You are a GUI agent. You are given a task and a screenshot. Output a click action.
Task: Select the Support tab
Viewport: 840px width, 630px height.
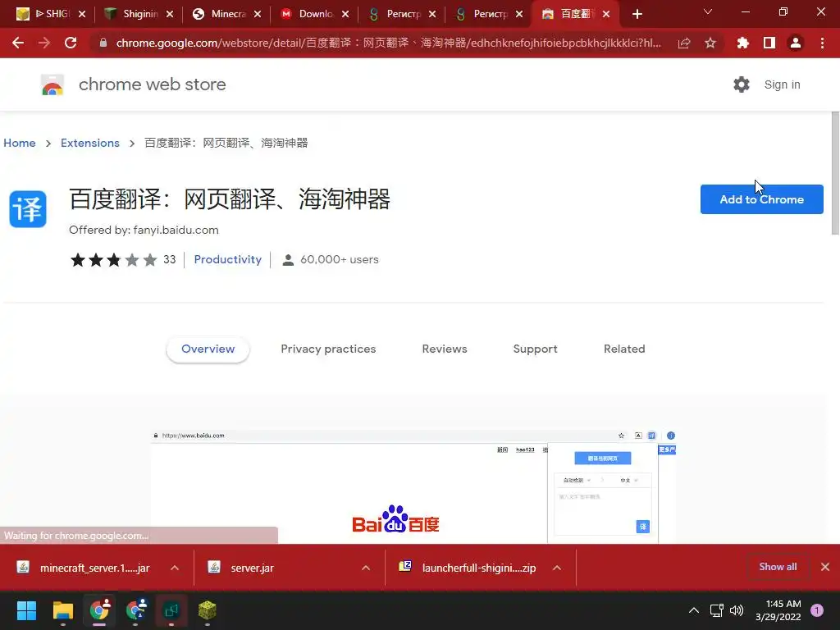(535, 349)
